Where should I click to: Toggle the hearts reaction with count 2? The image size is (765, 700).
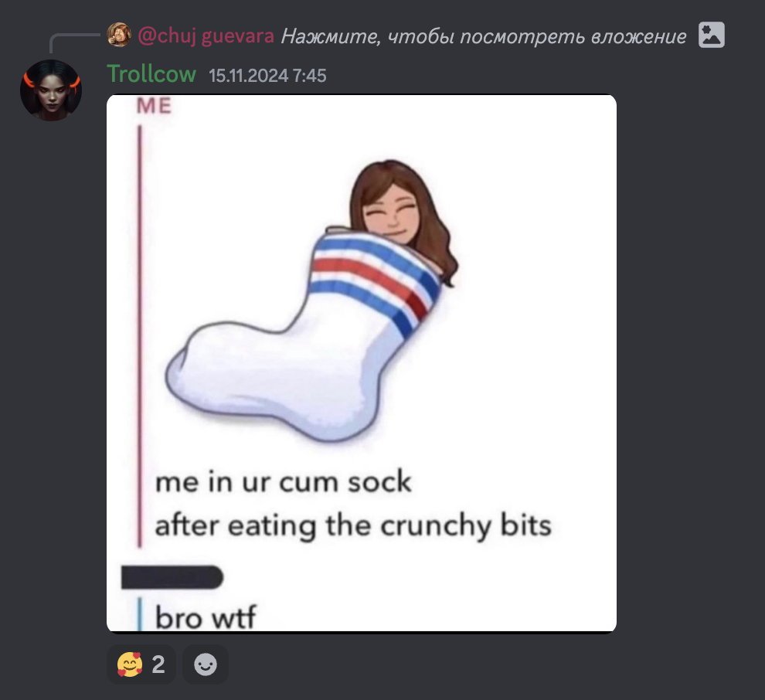pyautogui.click(x=141, y=664)
